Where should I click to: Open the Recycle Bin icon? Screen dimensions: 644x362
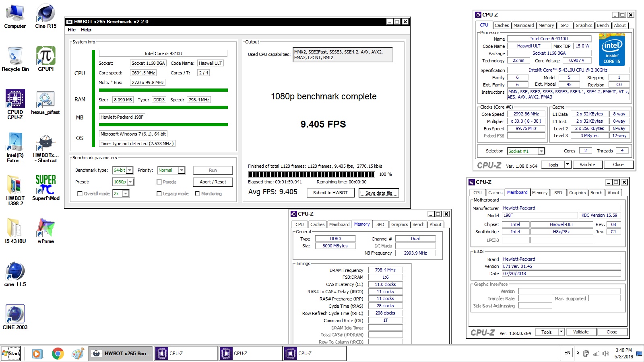(x=15, y=60)
